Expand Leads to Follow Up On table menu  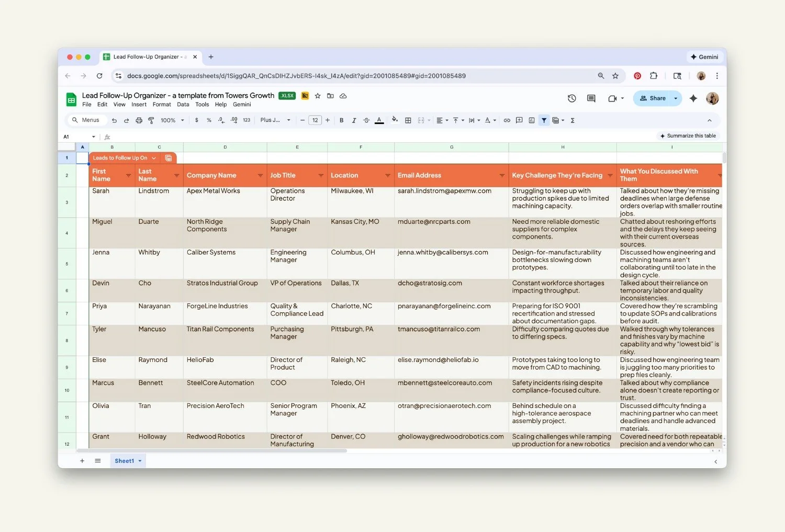(154, 158)
